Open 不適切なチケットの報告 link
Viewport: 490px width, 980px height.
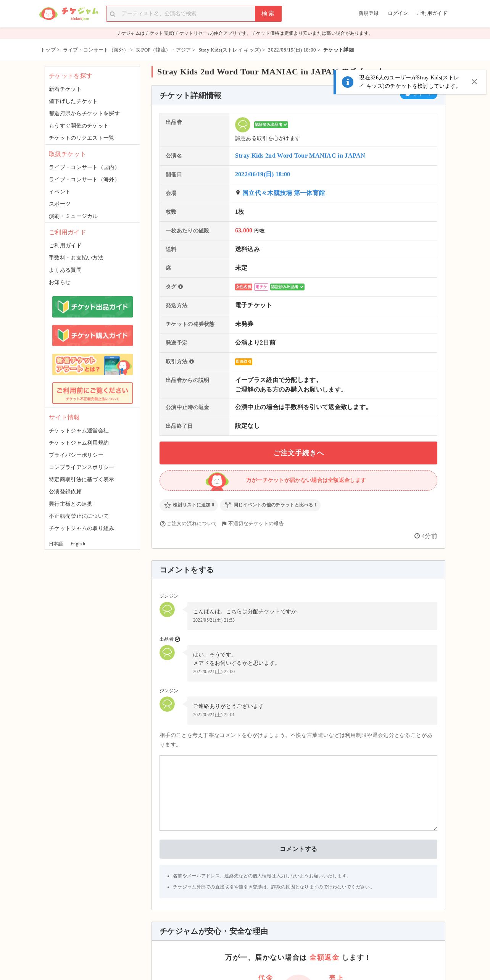pyautogui.click(x=256, y=524)
